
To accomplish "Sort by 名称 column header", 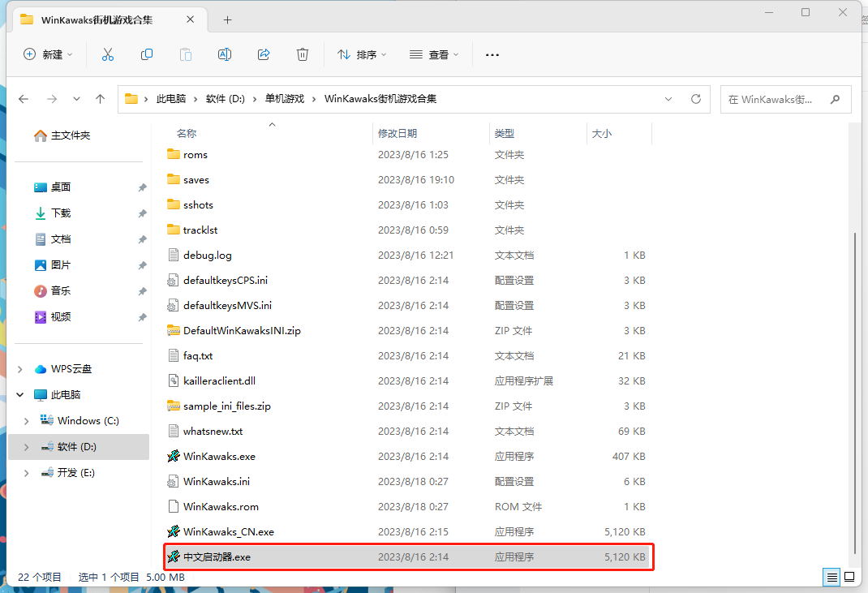I will tap(187, 133).
